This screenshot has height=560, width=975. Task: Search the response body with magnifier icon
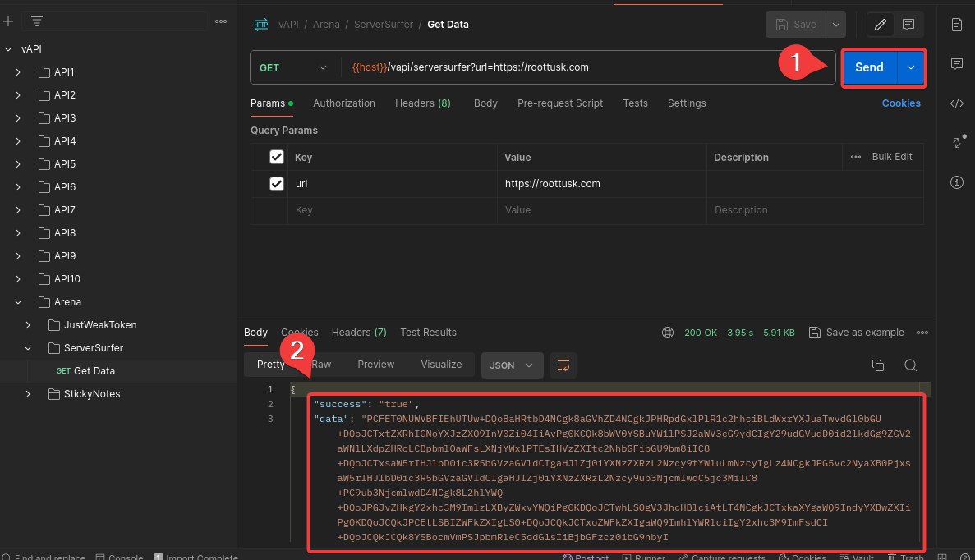pos(910,365)
